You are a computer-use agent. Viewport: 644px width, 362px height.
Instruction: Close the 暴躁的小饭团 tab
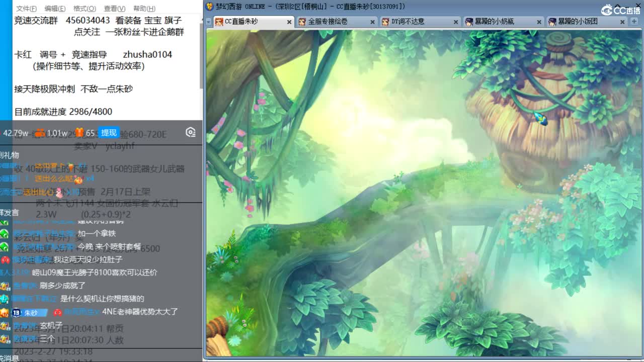coord(622,22)
